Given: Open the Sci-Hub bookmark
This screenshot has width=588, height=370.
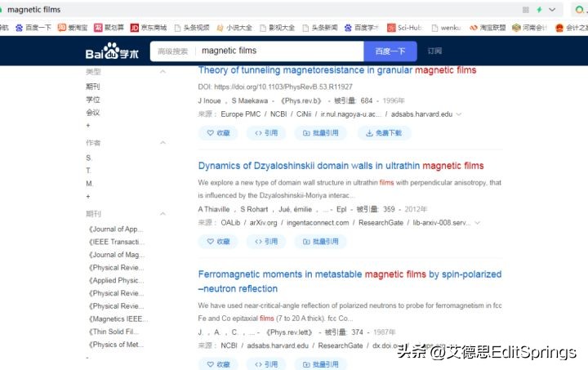Looking at the screenshot, I should click(404, 28).
